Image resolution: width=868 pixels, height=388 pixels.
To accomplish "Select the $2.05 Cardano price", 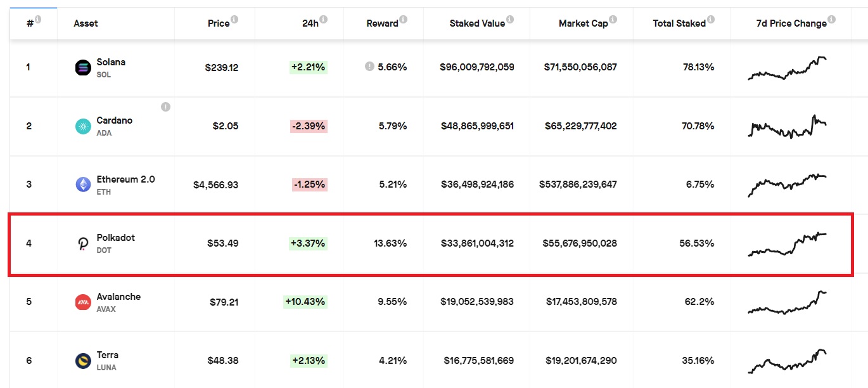I will [226, 126].
